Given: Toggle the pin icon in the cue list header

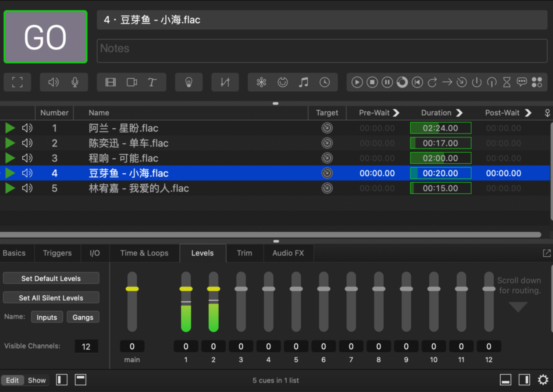Looking at the screenshot, I should pos(547,113).
